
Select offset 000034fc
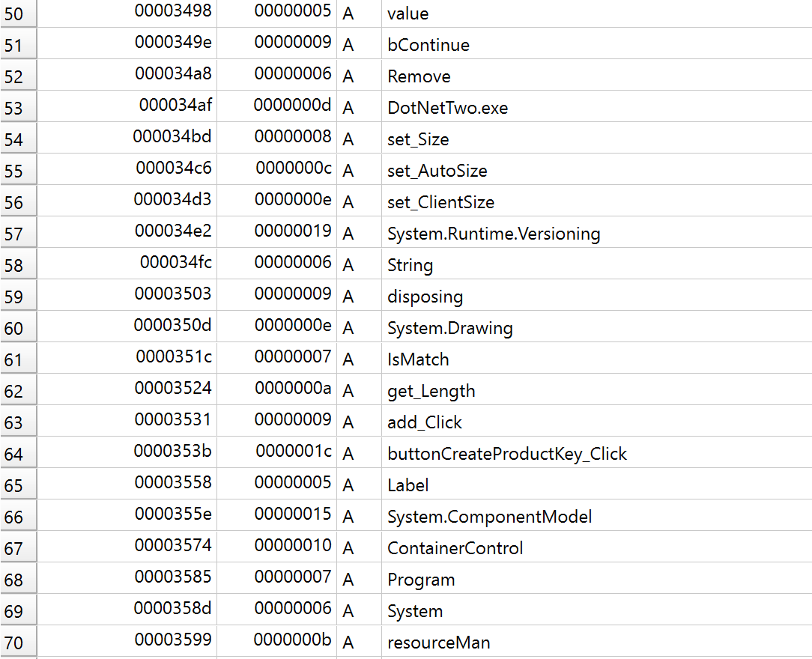tap(175, 262)
